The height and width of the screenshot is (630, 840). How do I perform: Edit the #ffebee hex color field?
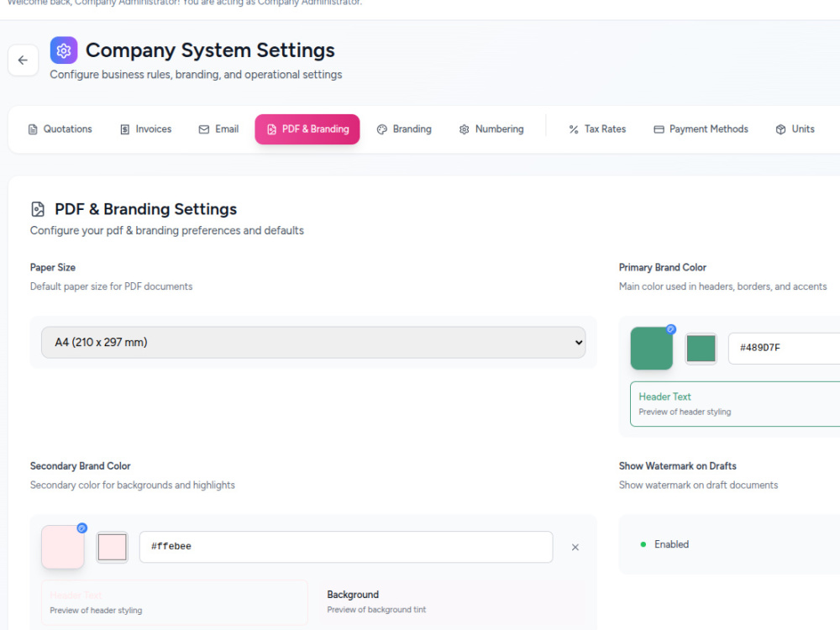346,547
